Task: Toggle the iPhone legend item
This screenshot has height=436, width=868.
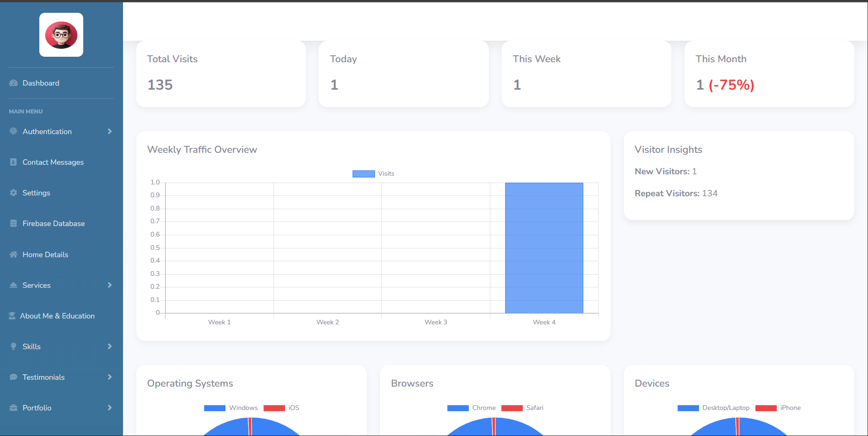Action: 778,408
